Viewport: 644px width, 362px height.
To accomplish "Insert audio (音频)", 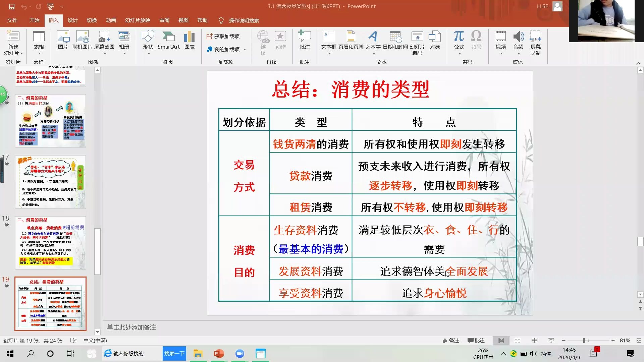I will click(x=518, y=43).
